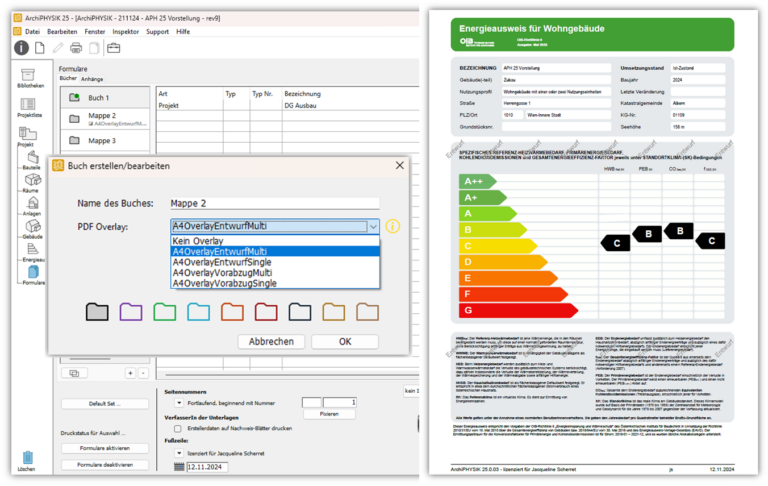This screenshot has height=486, width=768.
Task: Go to Räume in the sidebar
Action: 32,183
